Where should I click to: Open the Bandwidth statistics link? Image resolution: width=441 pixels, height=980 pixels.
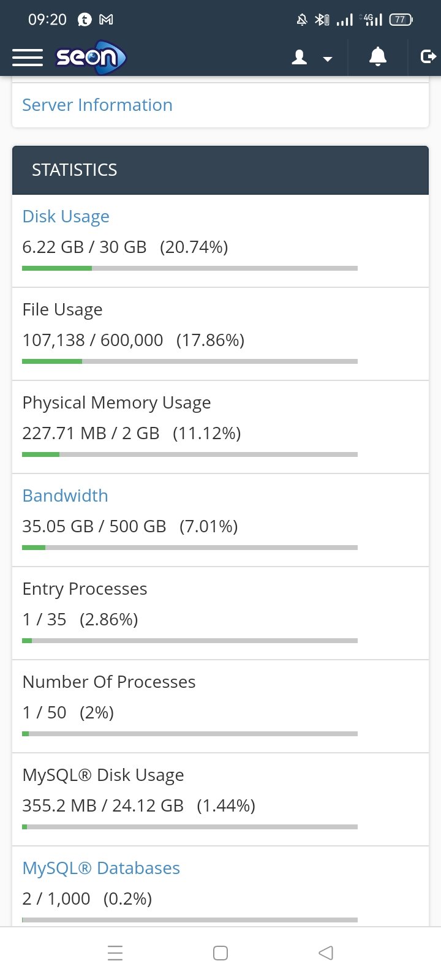65,496
